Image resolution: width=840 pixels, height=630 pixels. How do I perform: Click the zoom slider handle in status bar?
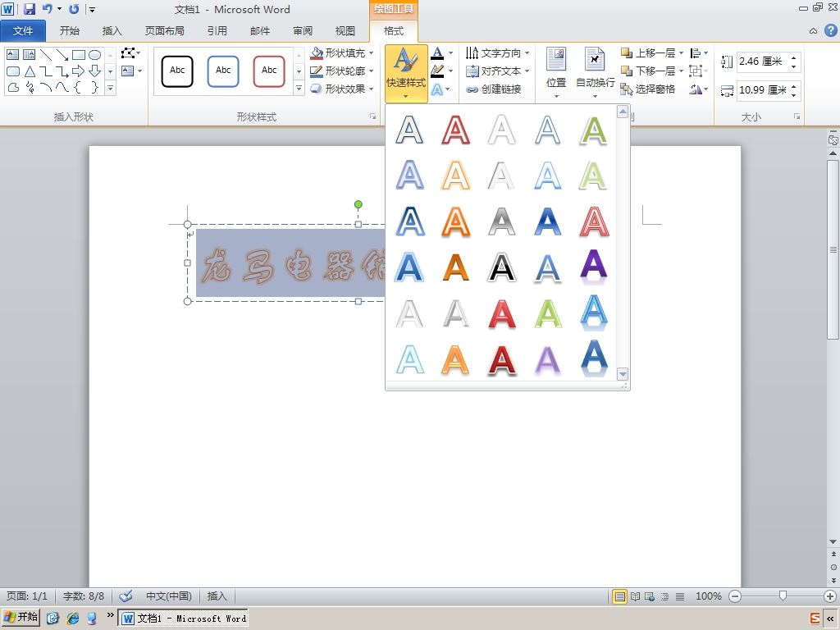[783, 596]
